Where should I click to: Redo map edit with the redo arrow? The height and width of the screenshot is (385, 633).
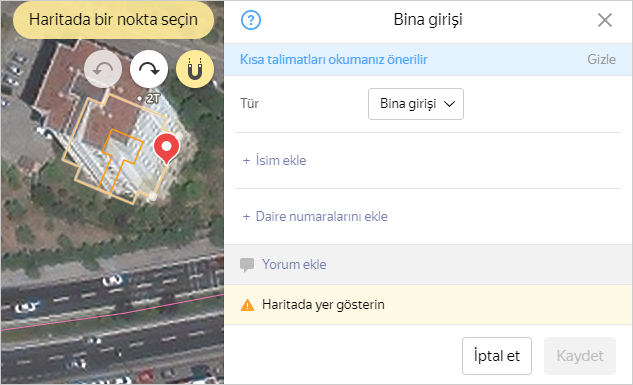[x=149, y=69]
